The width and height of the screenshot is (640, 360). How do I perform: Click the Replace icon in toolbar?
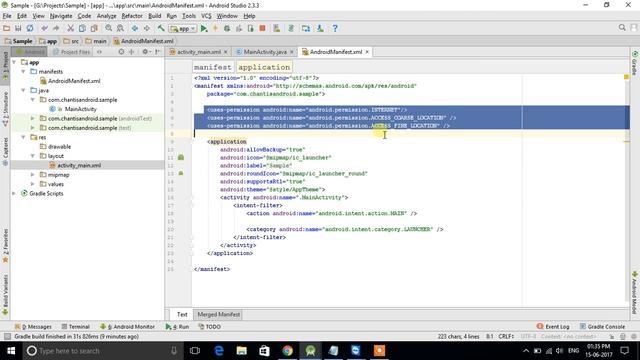click(120, 28)
